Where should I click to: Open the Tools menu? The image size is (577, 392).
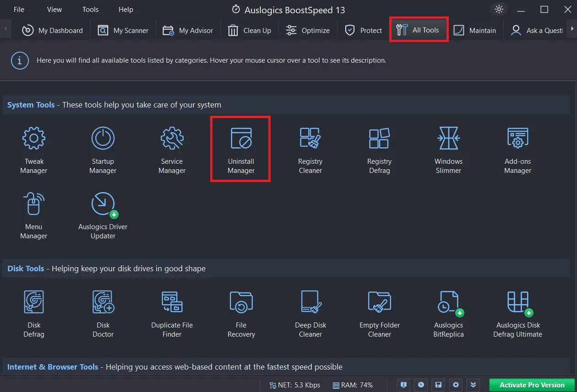(x=90, y=9)
